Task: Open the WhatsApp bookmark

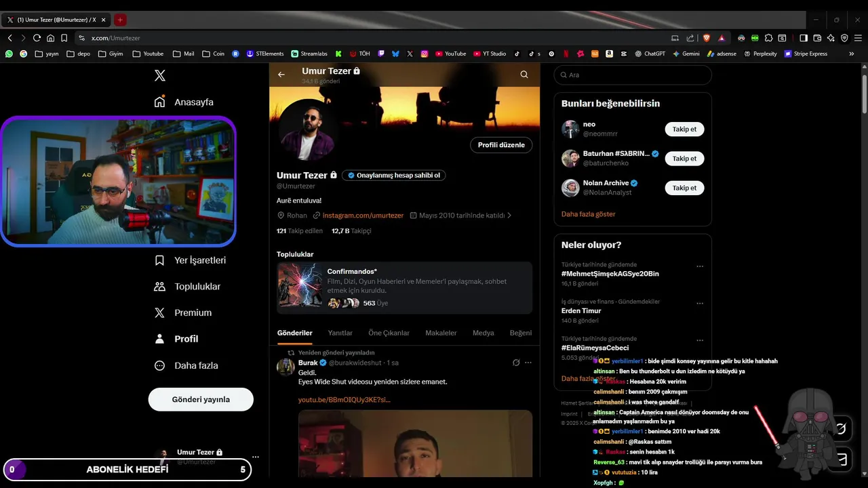Action: coord(9,54)
